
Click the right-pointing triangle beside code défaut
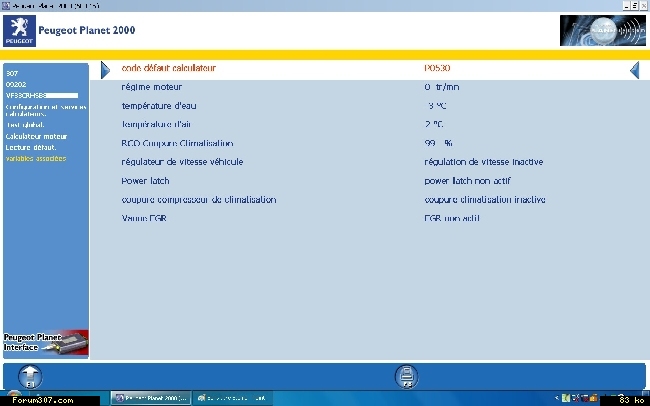[106, 70]
